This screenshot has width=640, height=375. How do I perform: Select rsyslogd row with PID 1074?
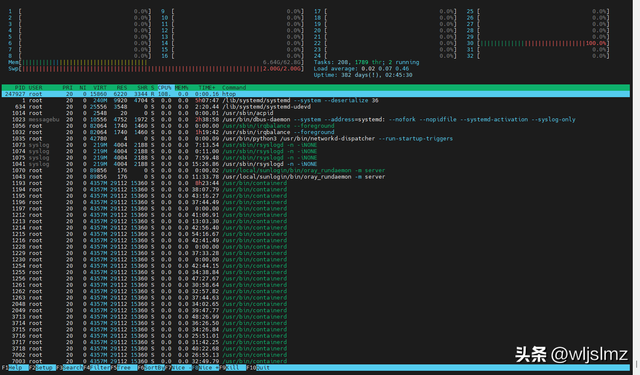(316, 151)
